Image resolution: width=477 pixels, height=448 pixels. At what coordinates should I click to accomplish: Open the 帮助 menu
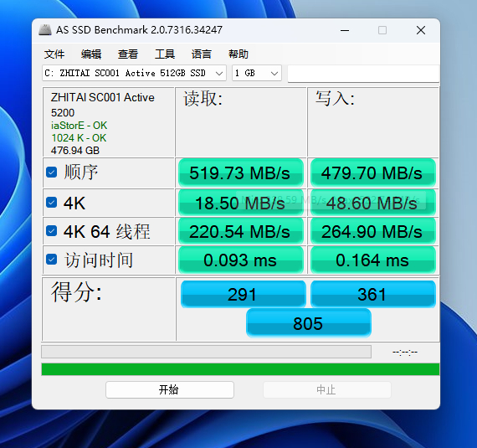pyautogui.click(x=238, y=54)
